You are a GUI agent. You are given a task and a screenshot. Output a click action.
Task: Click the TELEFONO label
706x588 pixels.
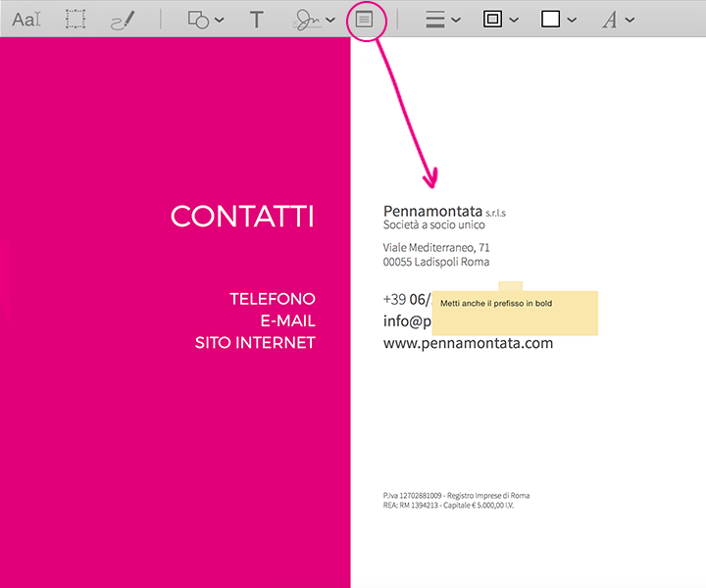tap(273, 299)
